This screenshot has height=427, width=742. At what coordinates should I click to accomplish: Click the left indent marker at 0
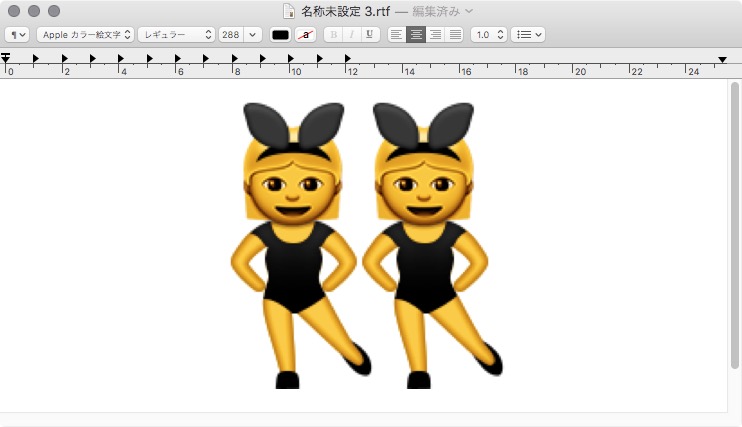(5, 58)
